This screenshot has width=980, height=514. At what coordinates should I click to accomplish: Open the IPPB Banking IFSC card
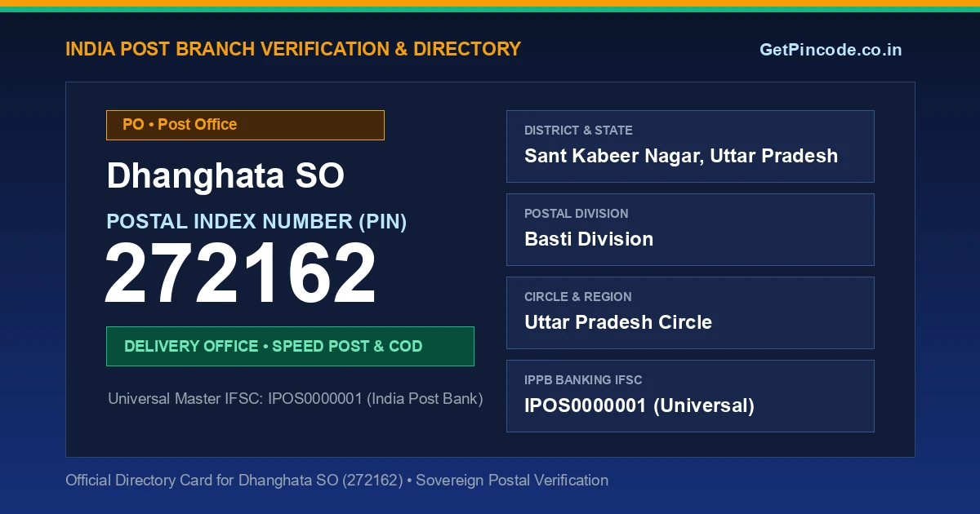tap(690, 396)
